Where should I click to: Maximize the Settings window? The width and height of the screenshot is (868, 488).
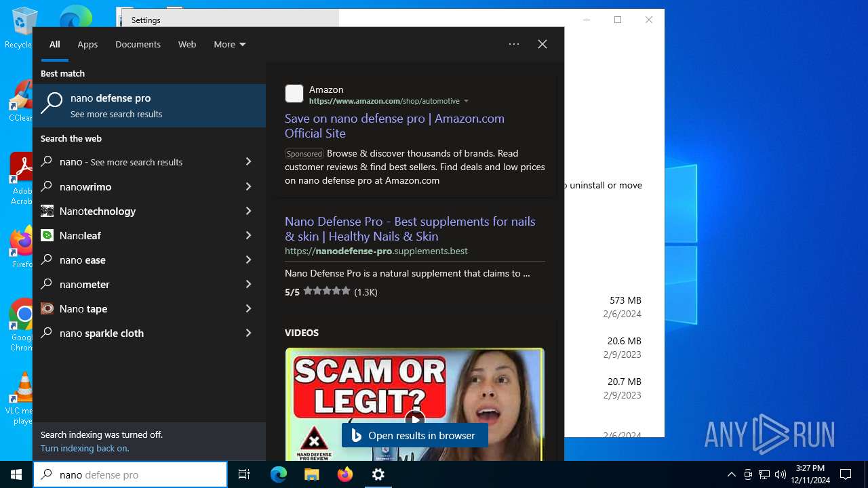(x=618, y=20)
